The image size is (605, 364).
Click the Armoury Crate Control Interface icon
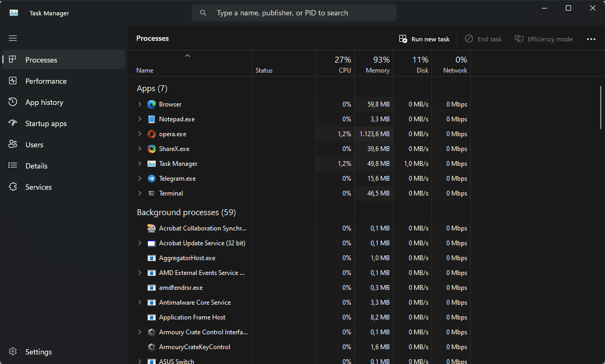(x=152, y=332)
